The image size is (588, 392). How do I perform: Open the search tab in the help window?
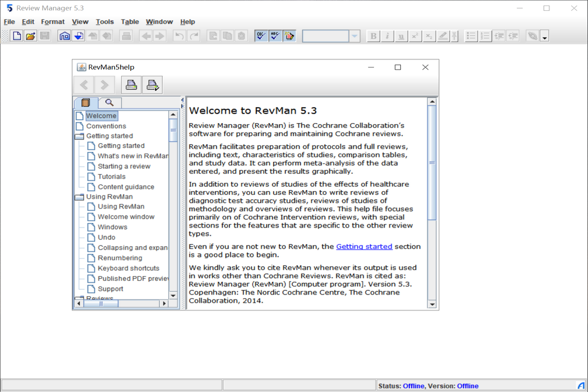[x=109, y=102]
